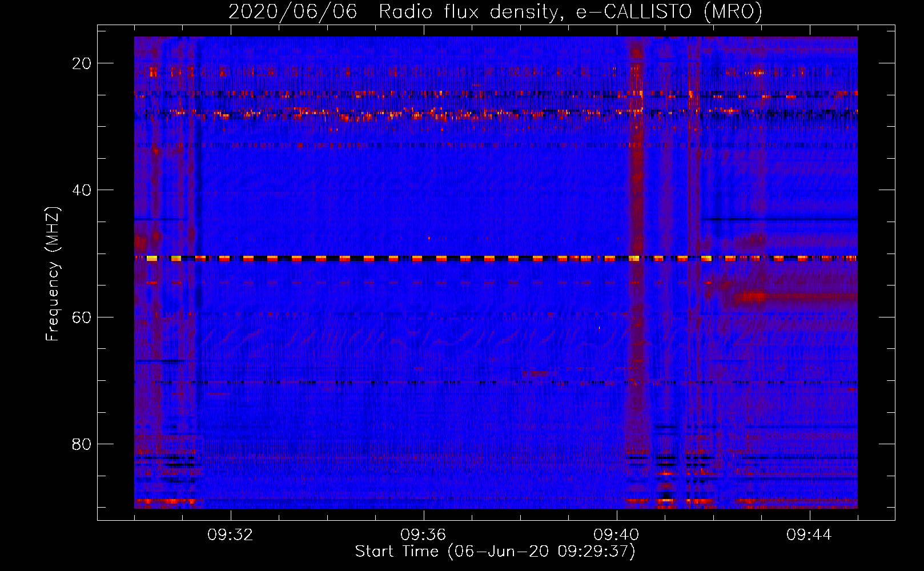Click the 60 MHz frequency tick label
Image resolution: width=924 pixels, height=571 pixels.
click(x=82, y=317)
